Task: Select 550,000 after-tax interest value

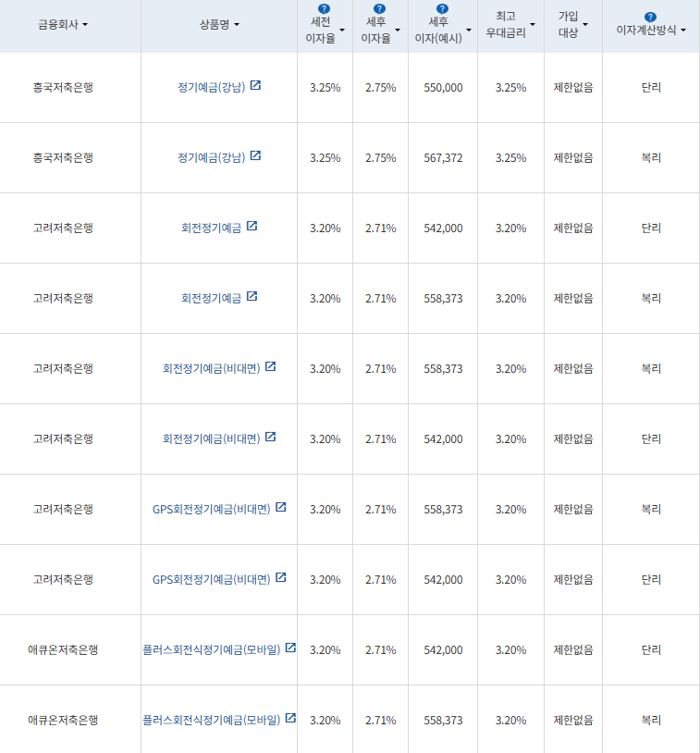Action: pyautogui.click(x=443, y=87)
